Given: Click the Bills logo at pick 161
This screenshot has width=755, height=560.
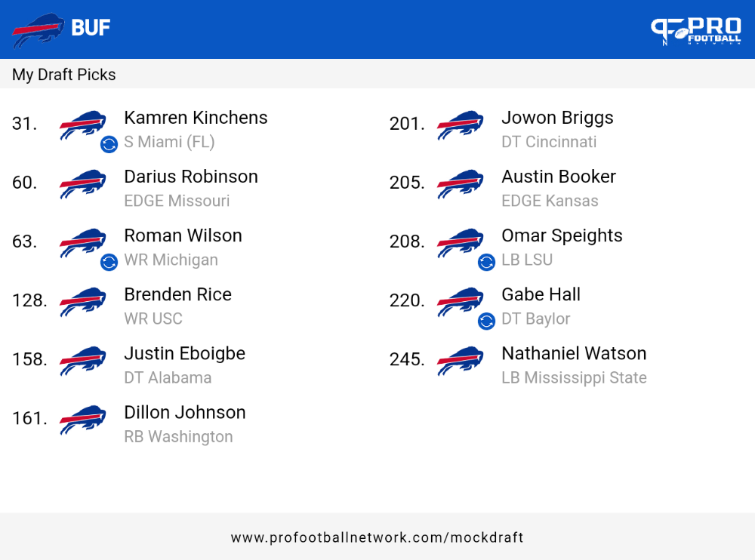Looking at the screenshot, I should tap(83, 420).
